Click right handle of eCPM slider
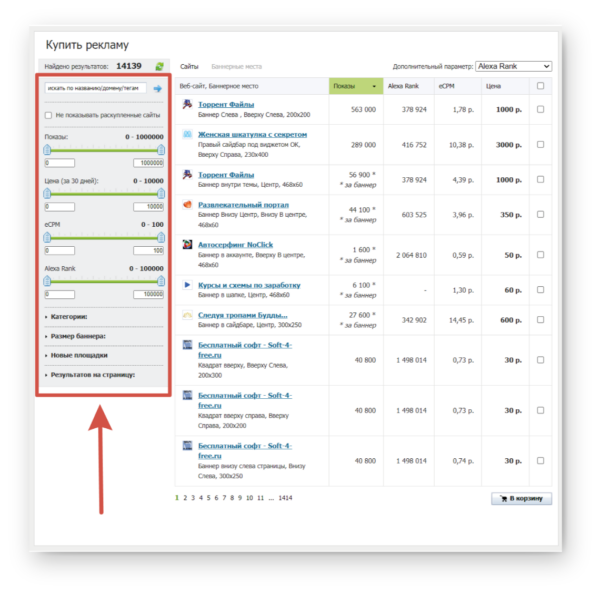The width and height of the screenshot is (600, 594). point(161,238)
